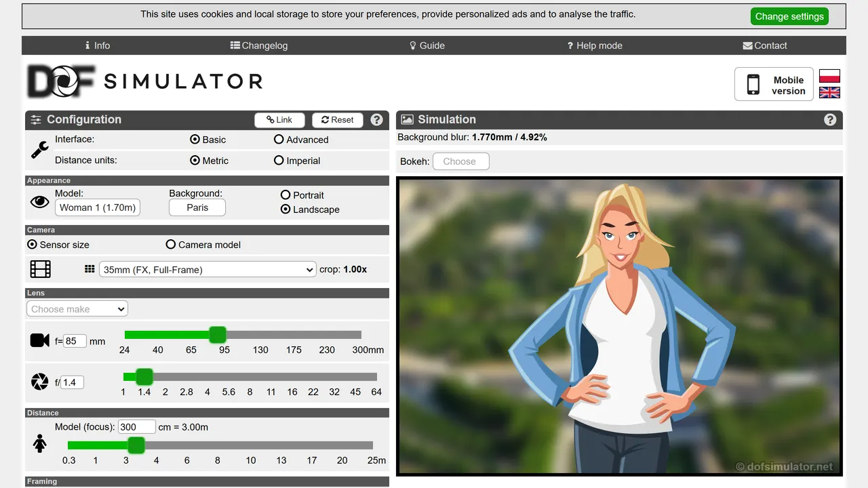Click the person distance icon
868x488 pixels.
40,444
